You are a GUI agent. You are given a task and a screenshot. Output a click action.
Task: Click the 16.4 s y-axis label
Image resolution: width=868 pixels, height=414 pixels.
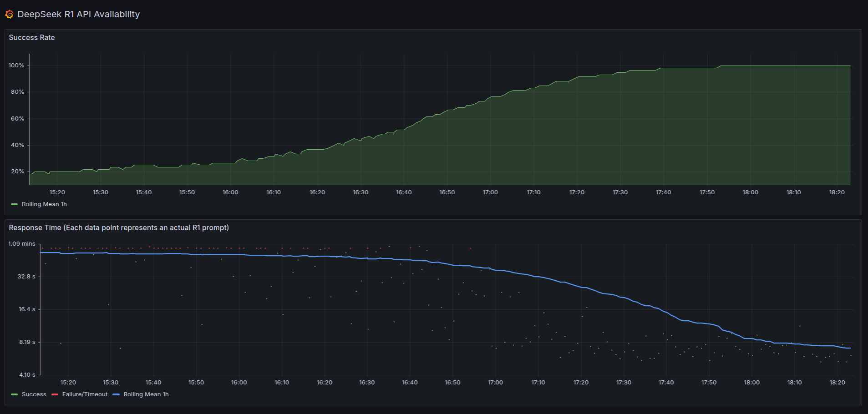[x=27, y=309]
